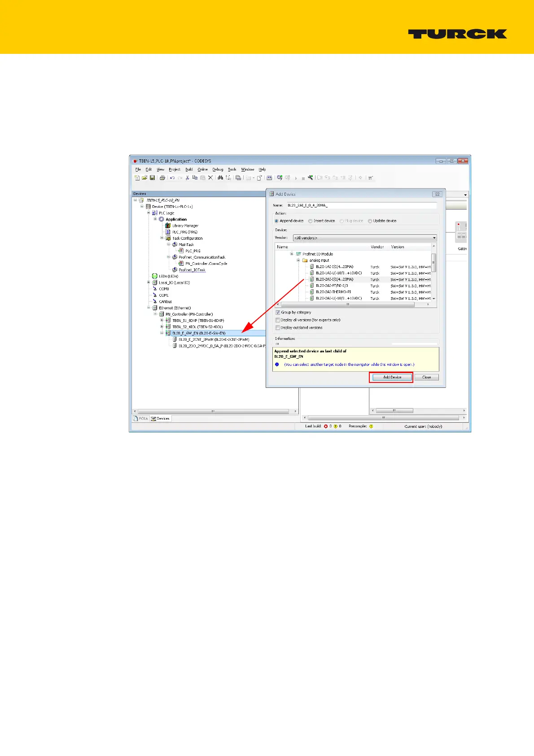Expand the Local_IO tree node
This screenshot has width=534, height=756.
click(149, 282)
